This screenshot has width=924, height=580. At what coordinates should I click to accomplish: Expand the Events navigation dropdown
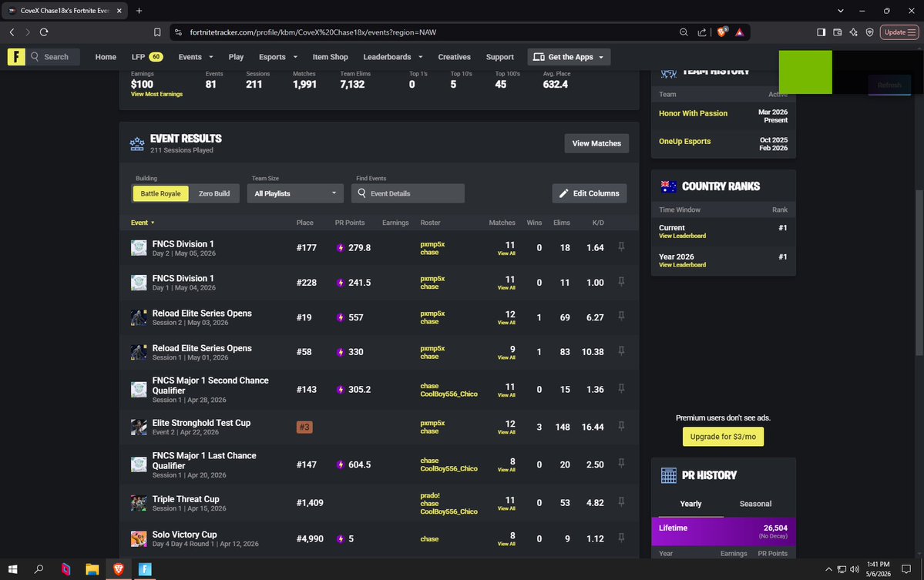pyautogui.click(x=196, y=57)
